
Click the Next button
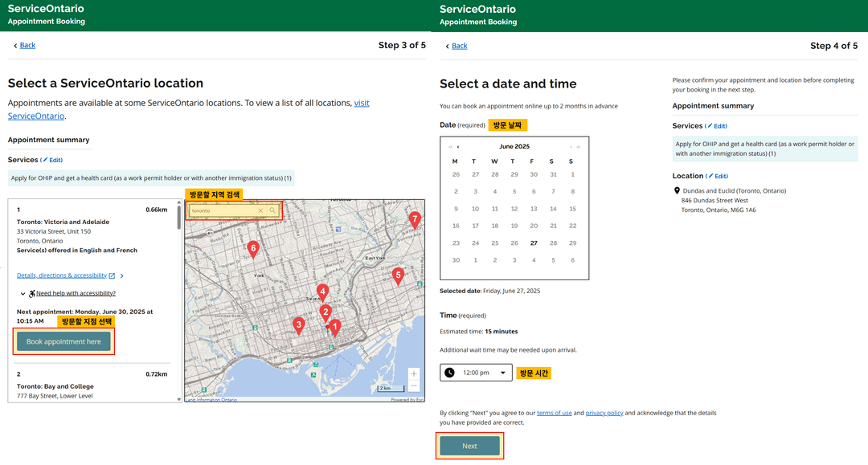469,446
